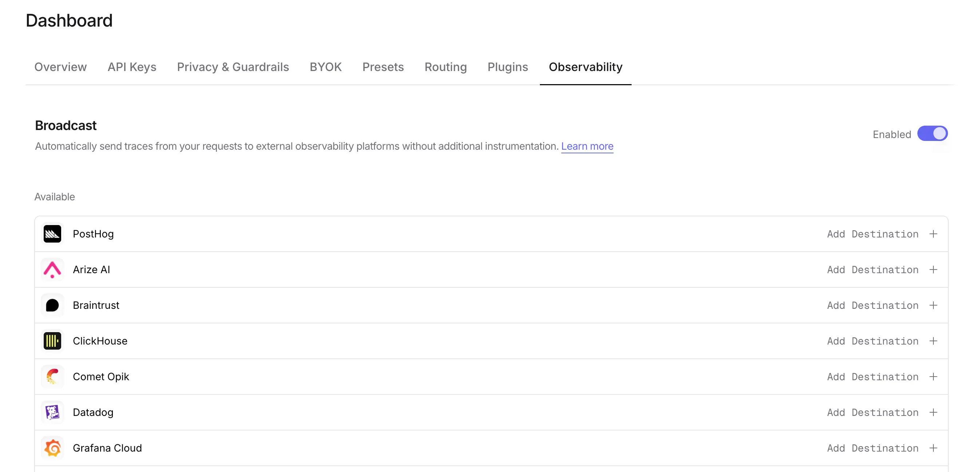980x472 pixels.
Task: Click the Braintrust logo icon
Action: click(x=52, y=305)
